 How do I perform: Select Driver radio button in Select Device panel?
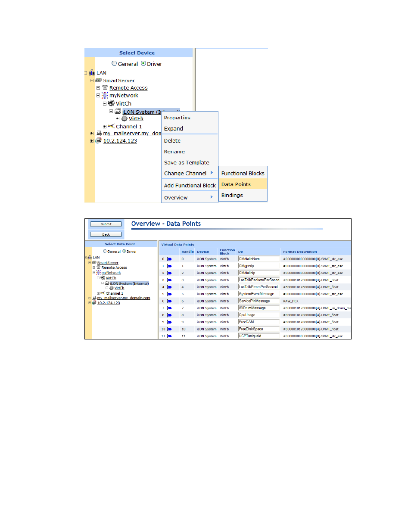point(143,63)
